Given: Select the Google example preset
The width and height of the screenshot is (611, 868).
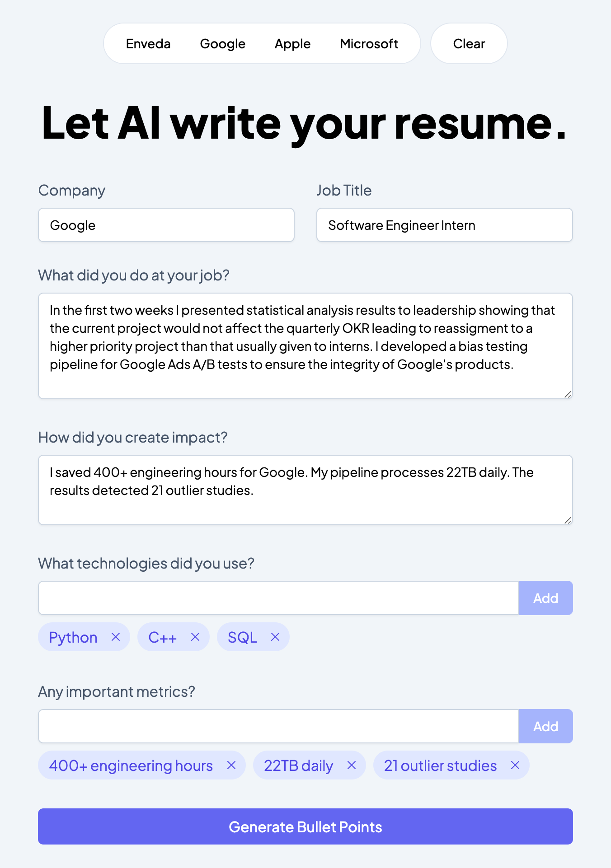Looking at the screenshot, I should click(x=223, y=44).
